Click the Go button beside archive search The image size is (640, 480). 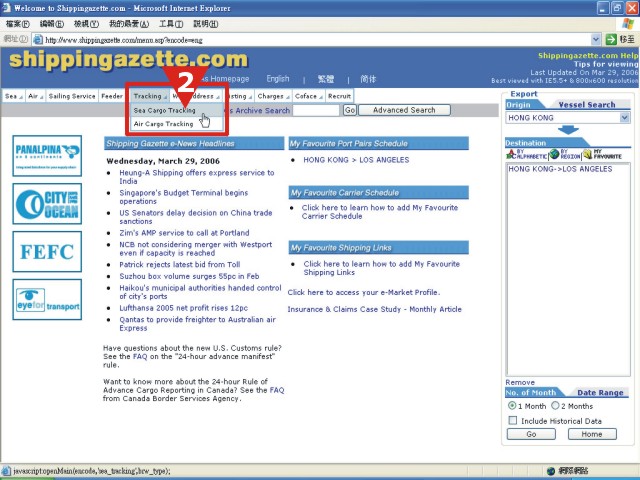pos(350,110)
